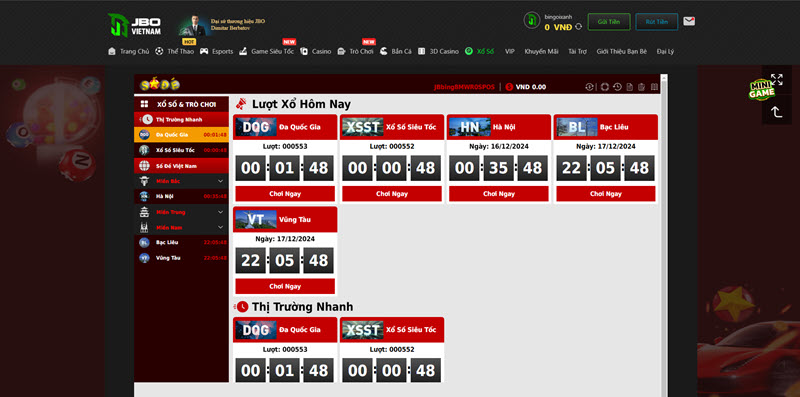800x397 pixels.
Task: Select the Xổ Số menu item
Action: [480, 52]
